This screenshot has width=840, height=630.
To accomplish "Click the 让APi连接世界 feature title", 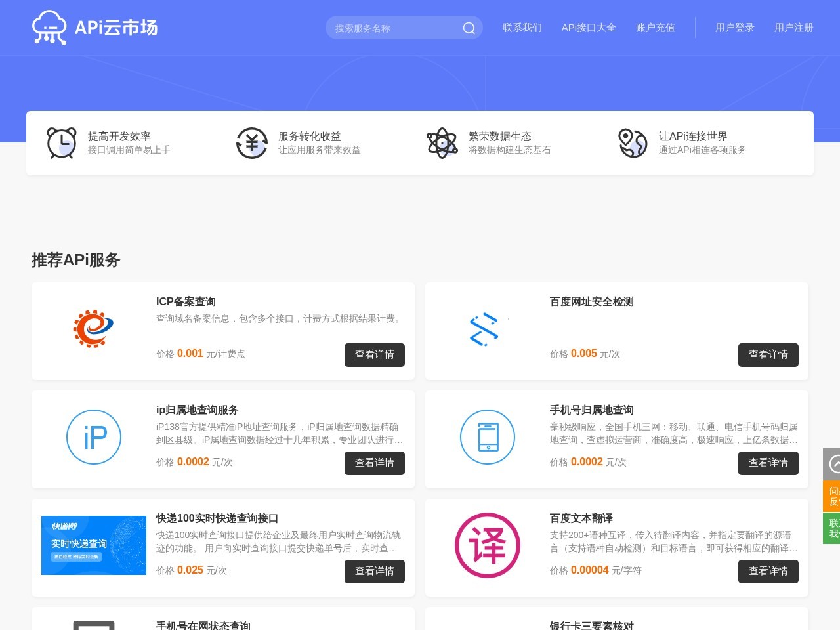I will click(693, 136).
